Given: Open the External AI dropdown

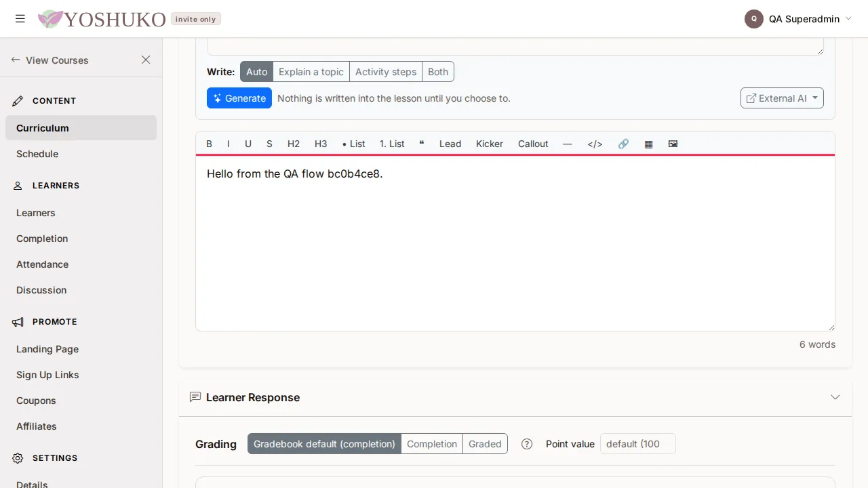Looking at the screenshot, I should [782, 98].
